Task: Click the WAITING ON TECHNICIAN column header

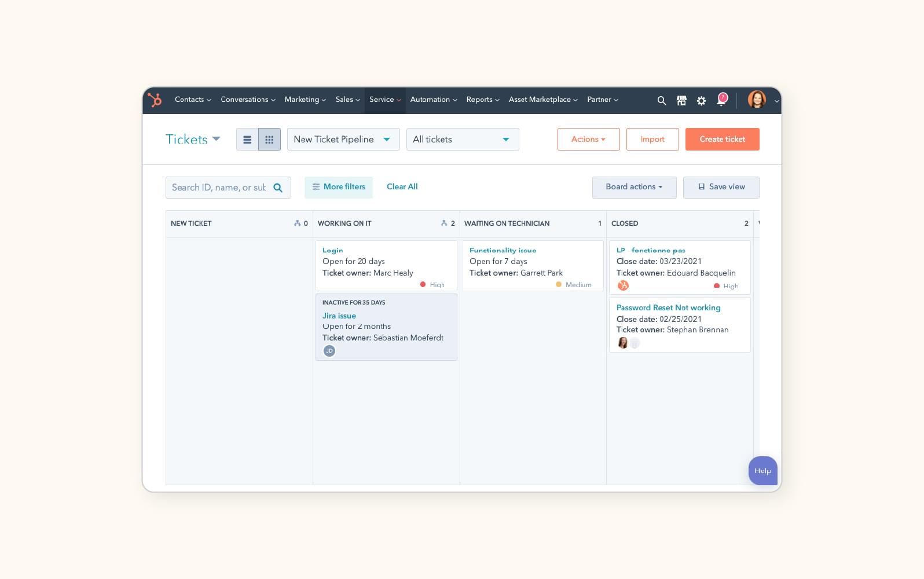Action: 507,223
